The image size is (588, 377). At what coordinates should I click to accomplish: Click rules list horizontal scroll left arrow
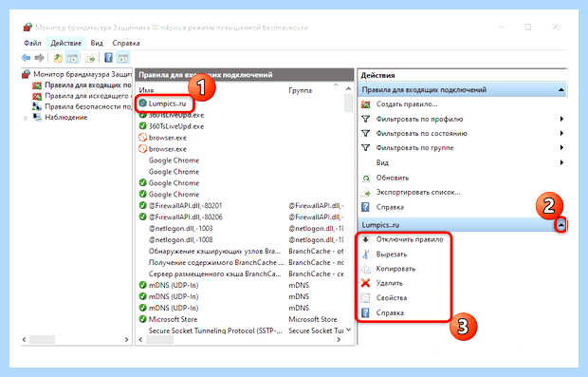click(140, 339)
